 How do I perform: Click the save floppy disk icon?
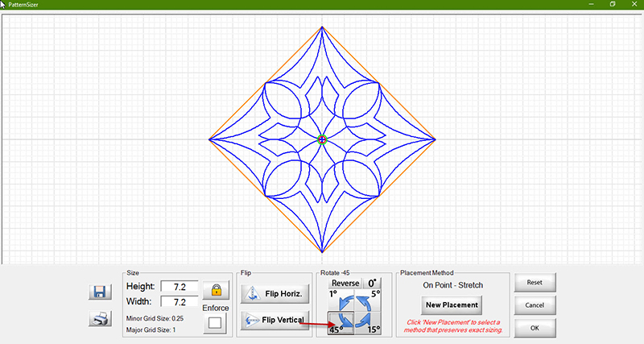101,292
